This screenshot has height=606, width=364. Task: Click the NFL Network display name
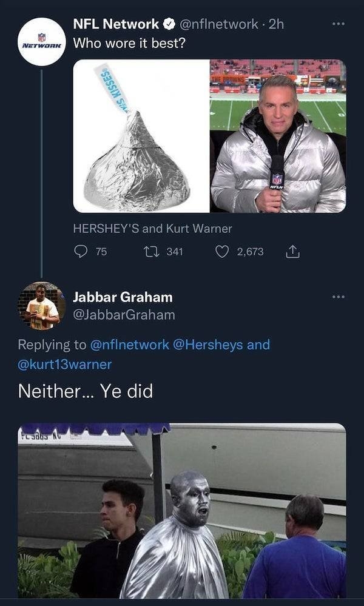(x=115, y=24)
